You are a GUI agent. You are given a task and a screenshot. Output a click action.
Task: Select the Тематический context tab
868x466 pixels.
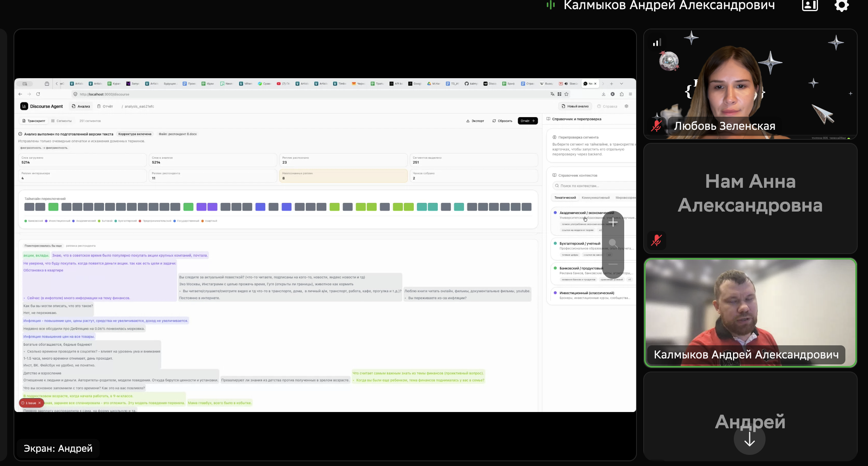(x=565, y=198)
